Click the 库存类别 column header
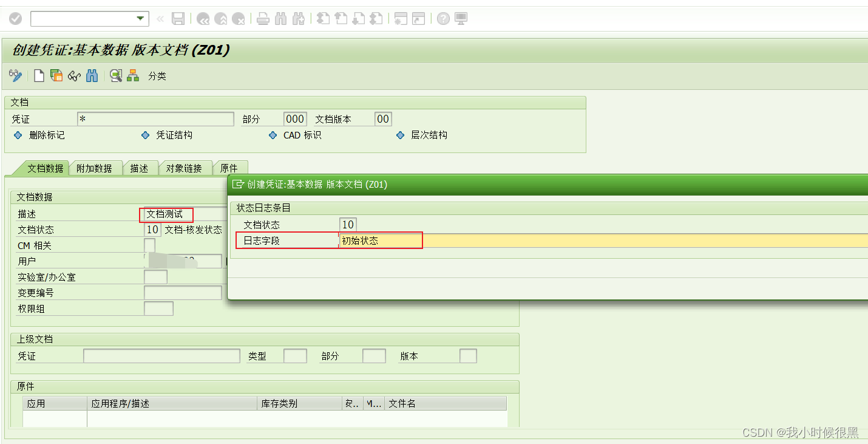Screen dimensions: 868x444 (300, 403)
